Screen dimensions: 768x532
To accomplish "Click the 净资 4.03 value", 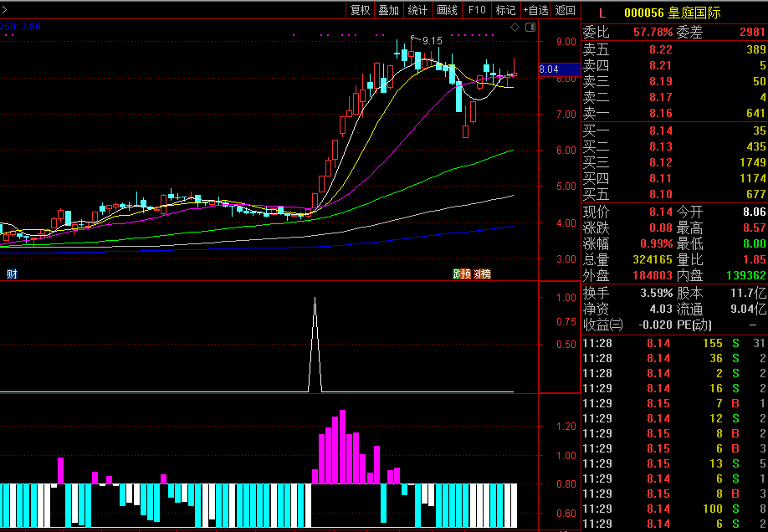I will [661, 309].
